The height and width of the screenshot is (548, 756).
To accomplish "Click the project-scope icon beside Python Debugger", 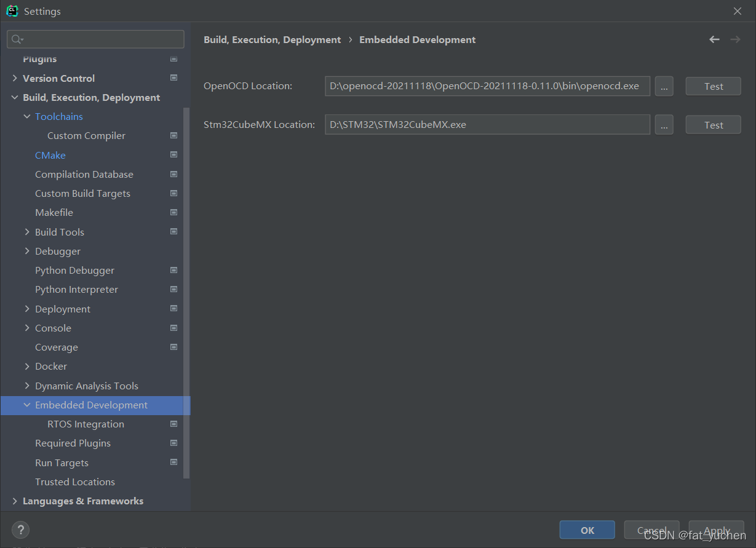I will click(x=173, y=270).
